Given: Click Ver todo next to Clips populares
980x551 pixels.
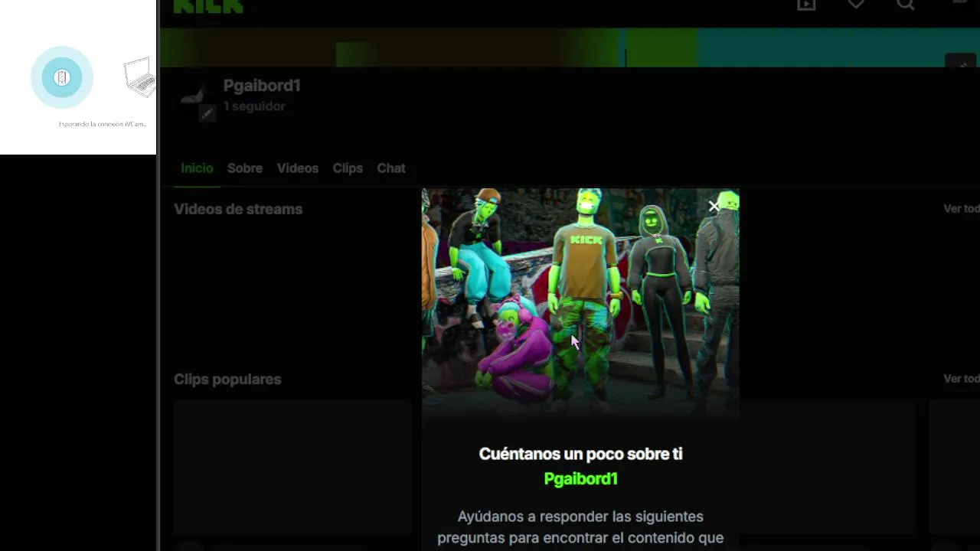Looking at the screenshot, I should (x=961, y=379).
